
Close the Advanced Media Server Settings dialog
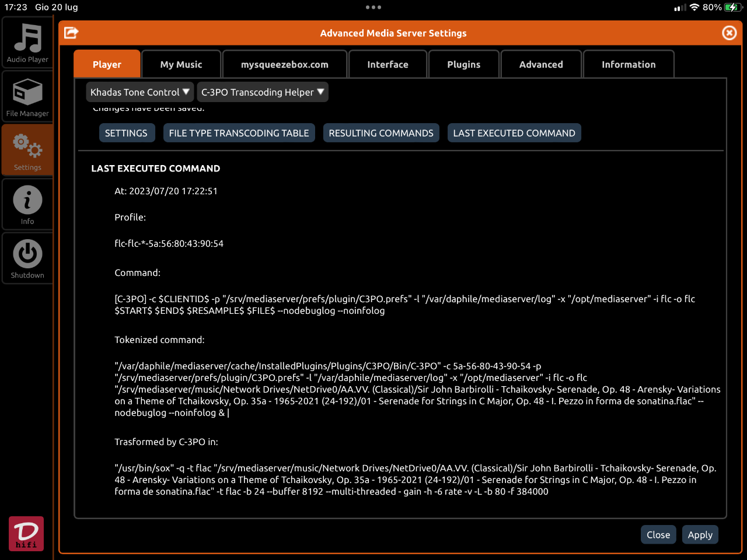[x=729, y=33]
